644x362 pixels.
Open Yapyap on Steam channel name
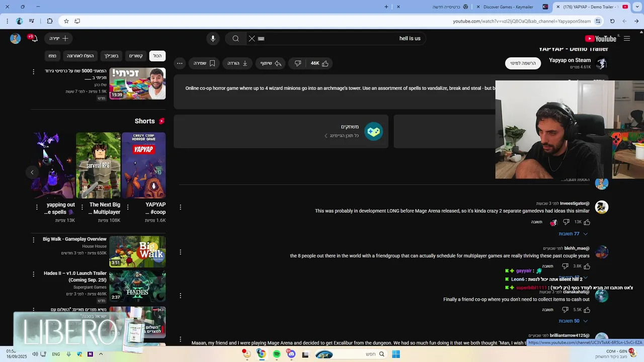click(570, 60)
